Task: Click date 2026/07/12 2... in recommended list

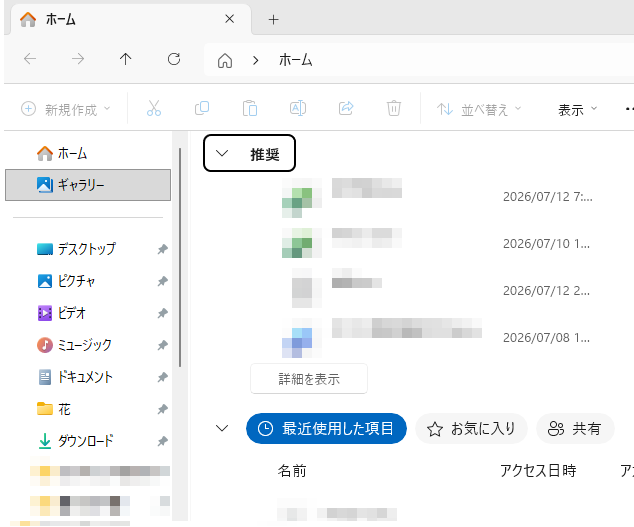Action: [x=546, y=291]
